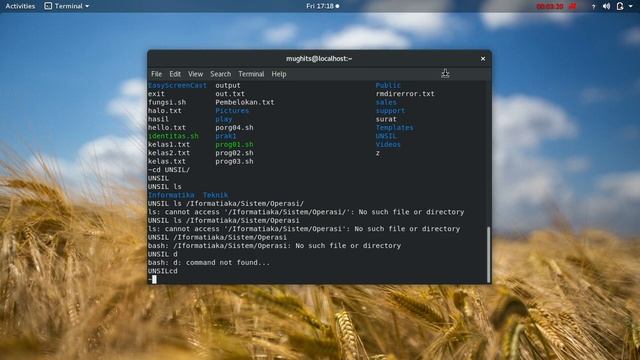The width and height of the screenshot is (640, 360).
Task: Click the battery power icon
Action: click(x=620, y=6)
